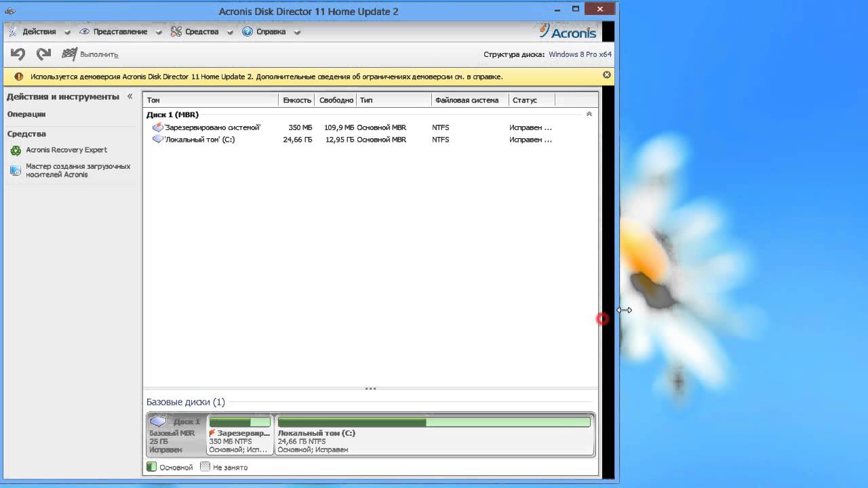Redo the last undone operation
Image resolution: width=868 pixels, height=488 pixels.
point(44,54)
